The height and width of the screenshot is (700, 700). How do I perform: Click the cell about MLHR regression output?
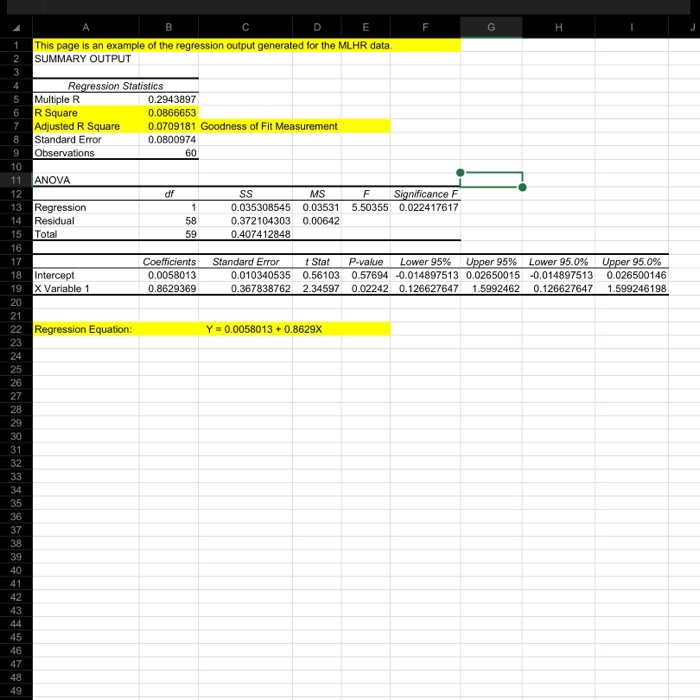click(x=213, y=45)
